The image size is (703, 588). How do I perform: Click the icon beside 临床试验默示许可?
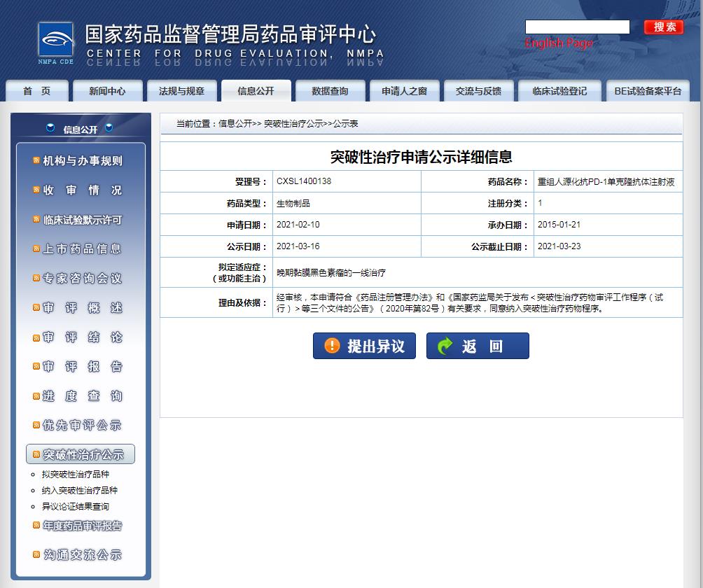click(x=36, y=220)
